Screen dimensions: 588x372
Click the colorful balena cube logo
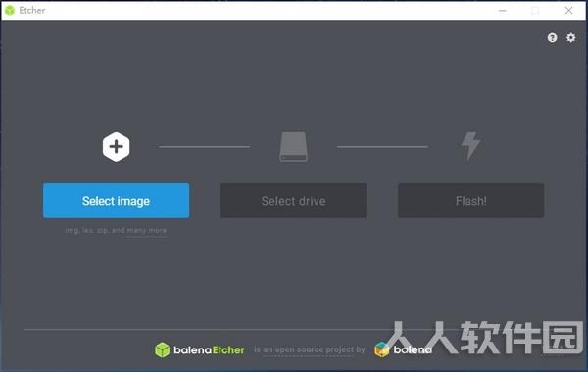pyautogui.click(x=382, y=349)
